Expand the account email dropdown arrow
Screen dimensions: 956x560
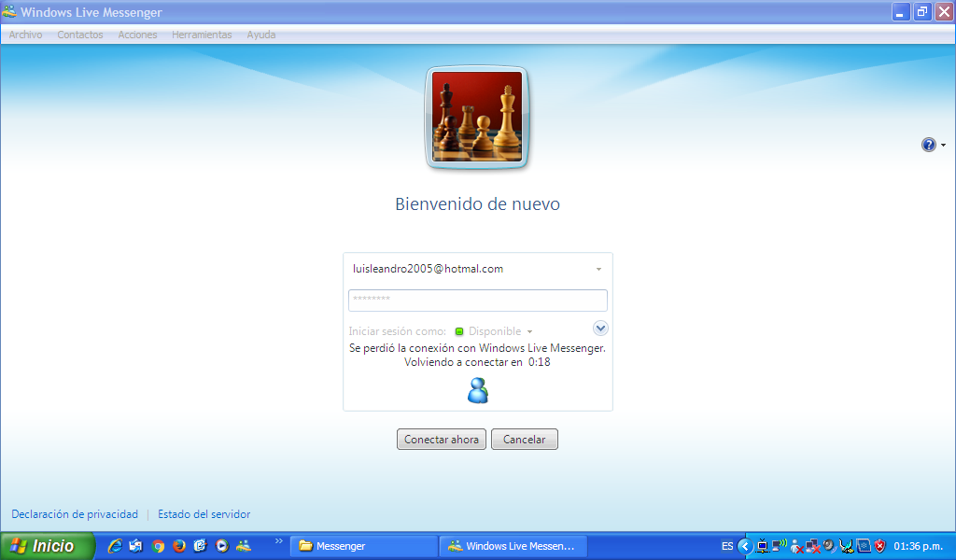(598, 270)
